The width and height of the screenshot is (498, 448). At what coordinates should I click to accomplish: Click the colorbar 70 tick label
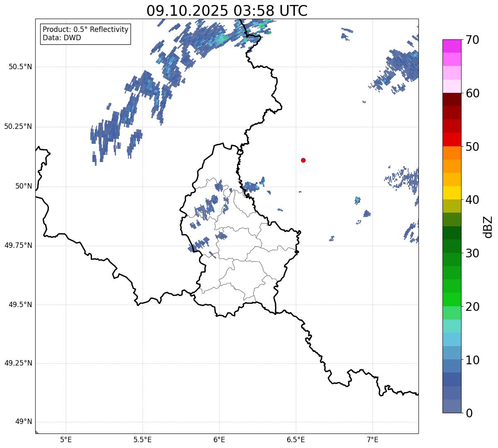click(x=472, y=40)
